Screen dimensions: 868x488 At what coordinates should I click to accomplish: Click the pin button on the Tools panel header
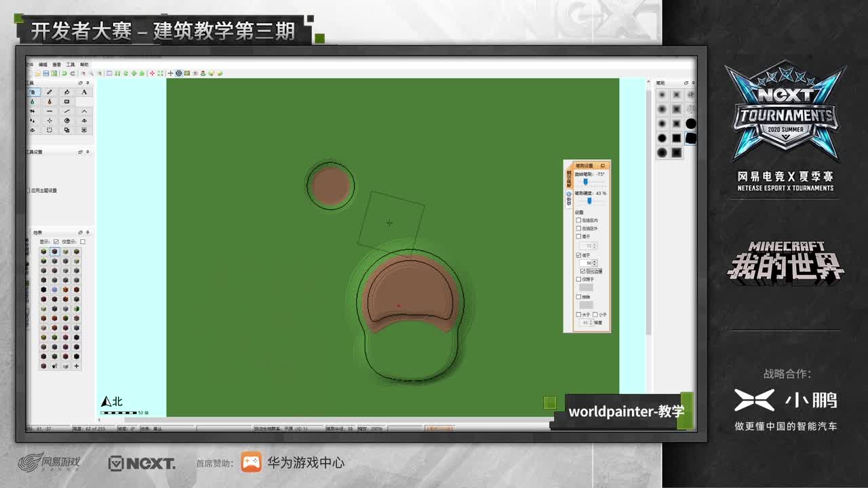pos(87,83)
